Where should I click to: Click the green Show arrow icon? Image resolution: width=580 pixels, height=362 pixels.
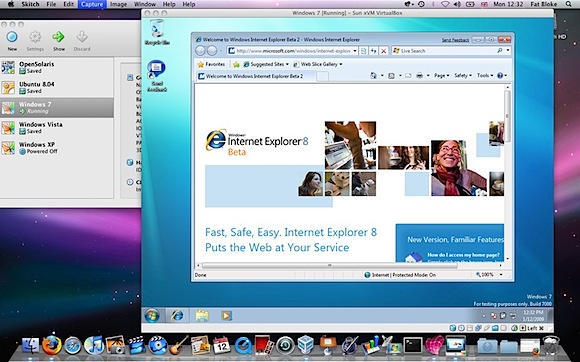[x=58, y=37]
